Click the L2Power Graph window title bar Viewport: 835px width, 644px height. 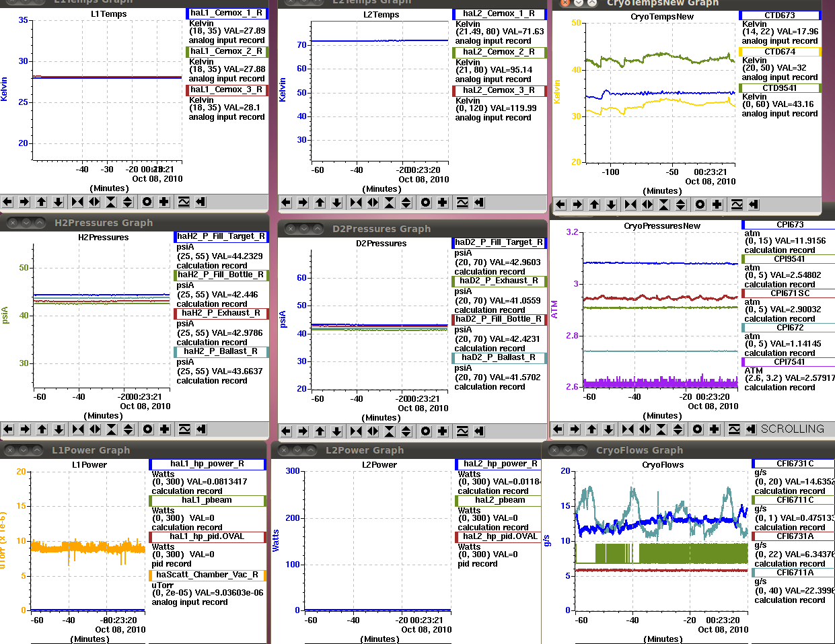click(406, 450)
